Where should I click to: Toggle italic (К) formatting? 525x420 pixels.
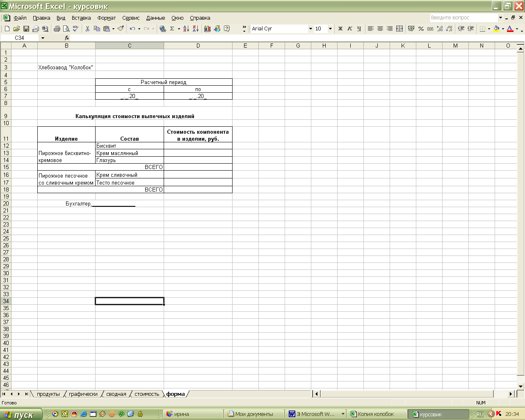click(349, 29)
